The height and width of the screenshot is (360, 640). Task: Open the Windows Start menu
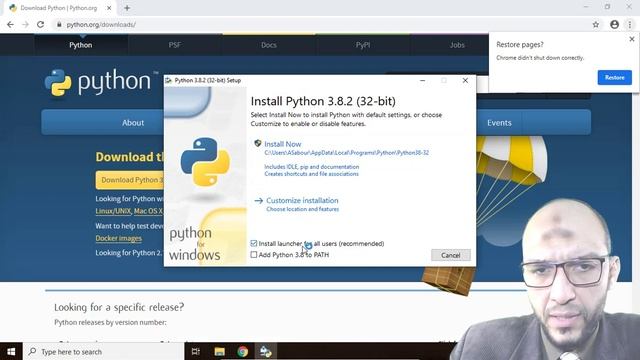point(11,351)
